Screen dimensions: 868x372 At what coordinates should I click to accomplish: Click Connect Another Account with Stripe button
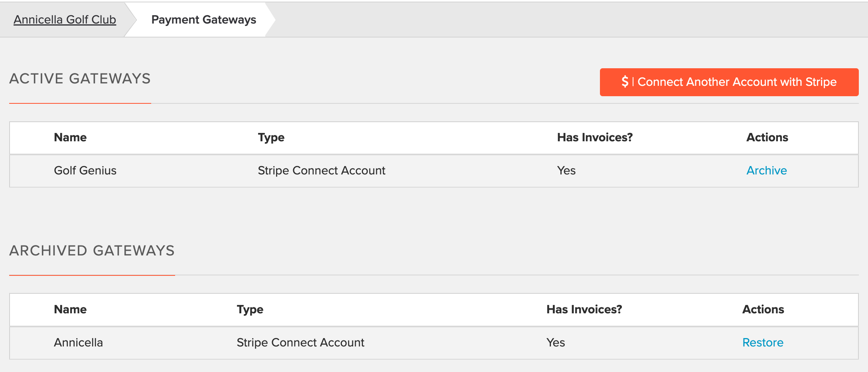coord(729,82)
